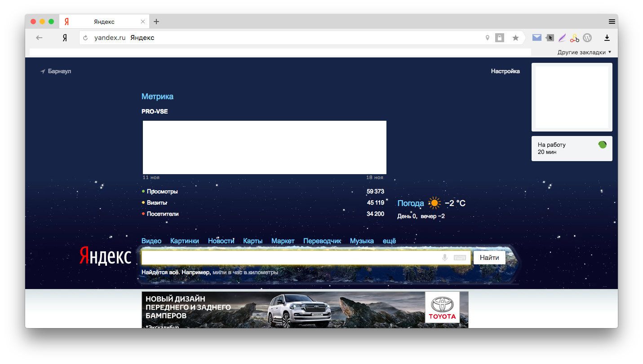Viewport: 643px width, 364px height.
Task: Bookmark this page with the star icon
Action: [515, 38]
